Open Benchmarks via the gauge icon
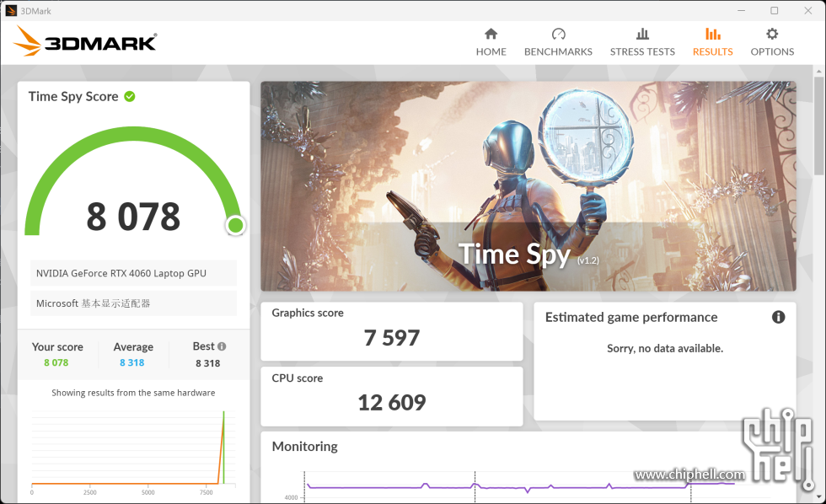826x504 pixels. click(x=558, y=34)
